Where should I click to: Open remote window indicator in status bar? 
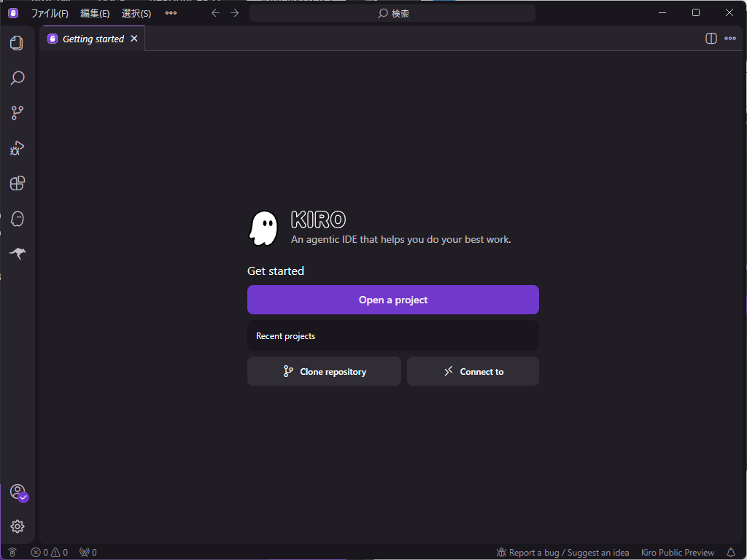click(x=12, y=553)
